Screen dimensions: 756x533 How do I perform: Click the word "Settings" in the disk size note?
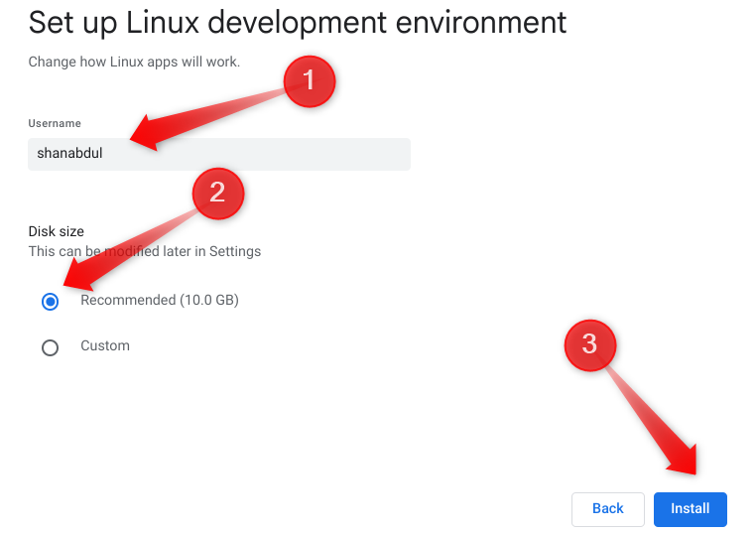237,251
